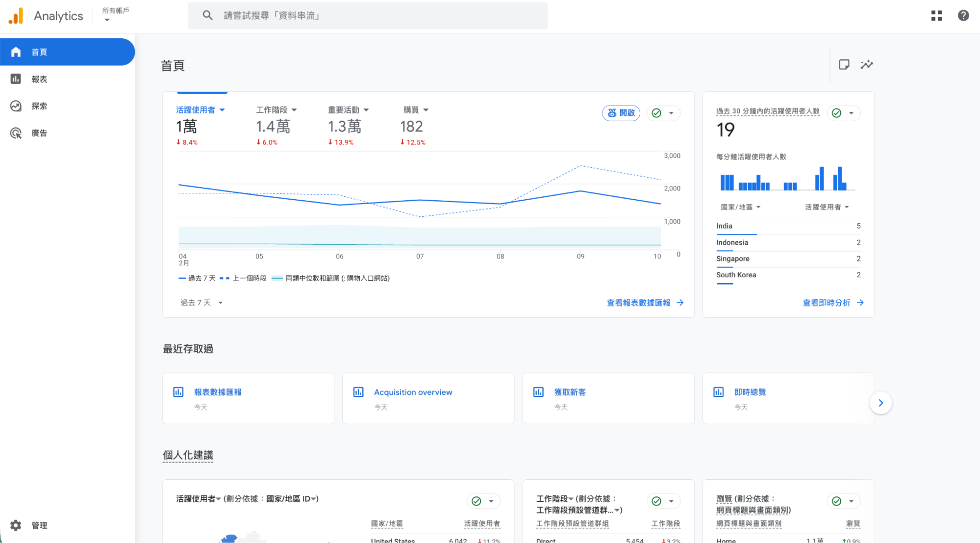Image resolution: width=980 pixels, height=543 pixels.
Task: Open the help menu
Action: [x=963, y=15]
